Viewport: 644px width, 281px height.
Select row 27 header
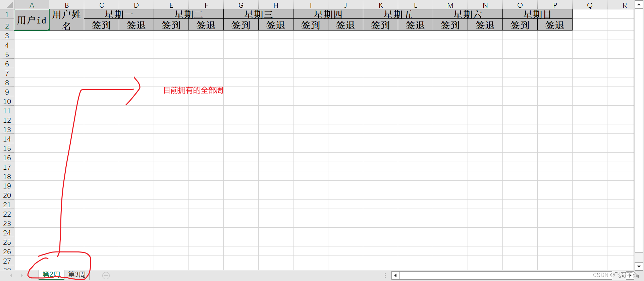click(x=7, y=261)
